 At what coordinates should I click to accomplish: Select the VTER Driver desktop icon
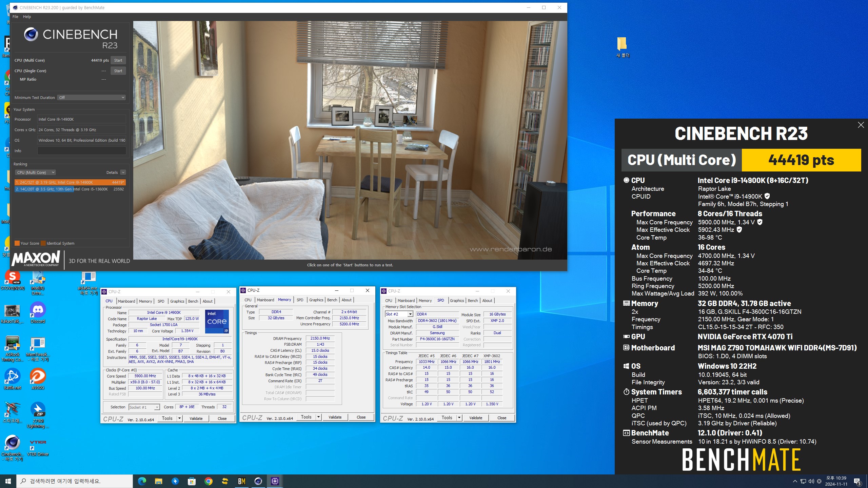38,447
